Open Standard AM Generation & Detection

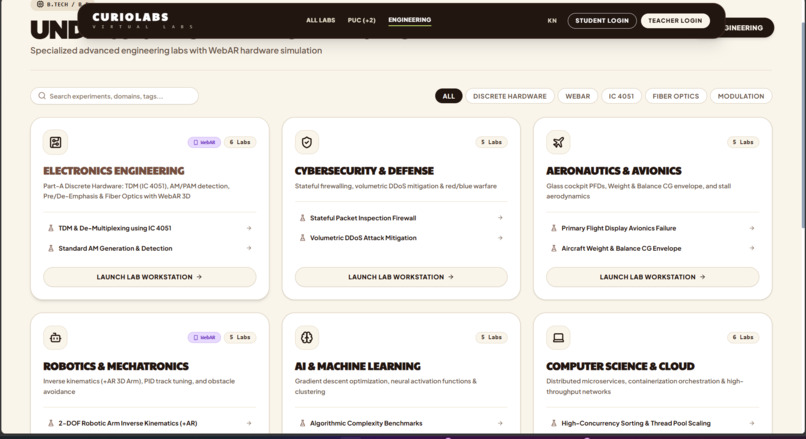click(150, 248)
